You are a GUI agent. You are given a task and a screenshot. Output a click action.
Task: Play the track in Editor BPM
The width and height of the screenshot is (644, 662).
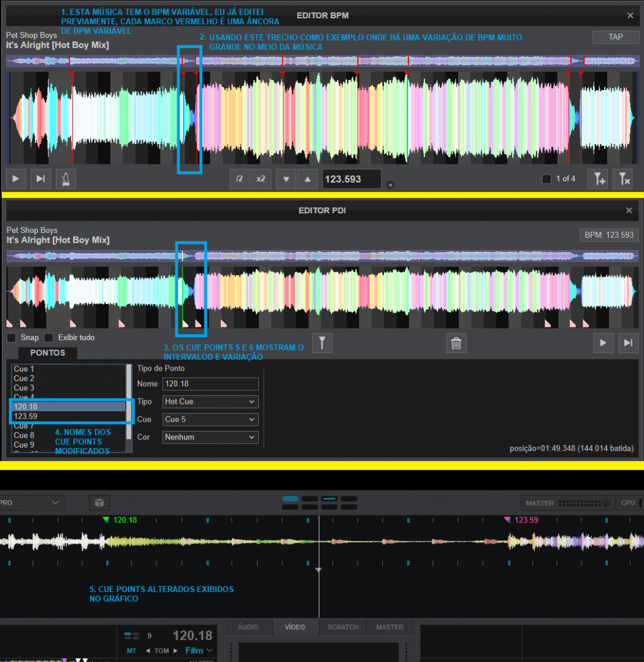[15, 178]
